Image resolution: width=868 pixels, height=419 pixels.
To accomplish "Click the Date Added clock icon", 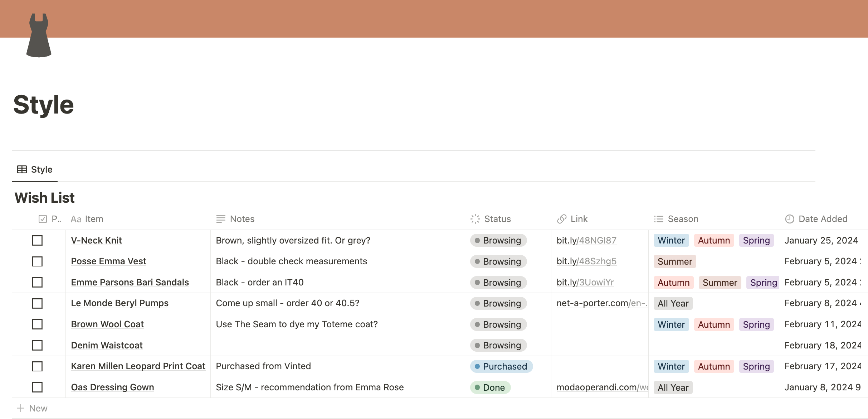I will [x=790, y=219].
